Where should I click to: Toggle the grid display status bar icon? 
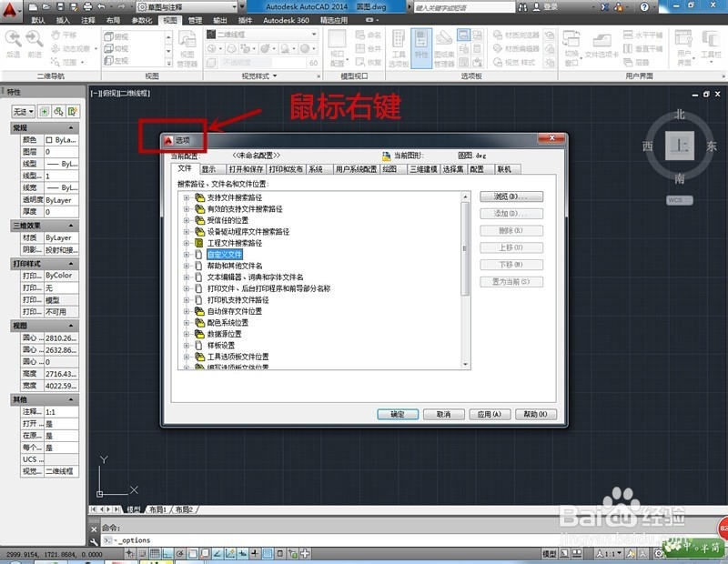(x=154, y=553)
